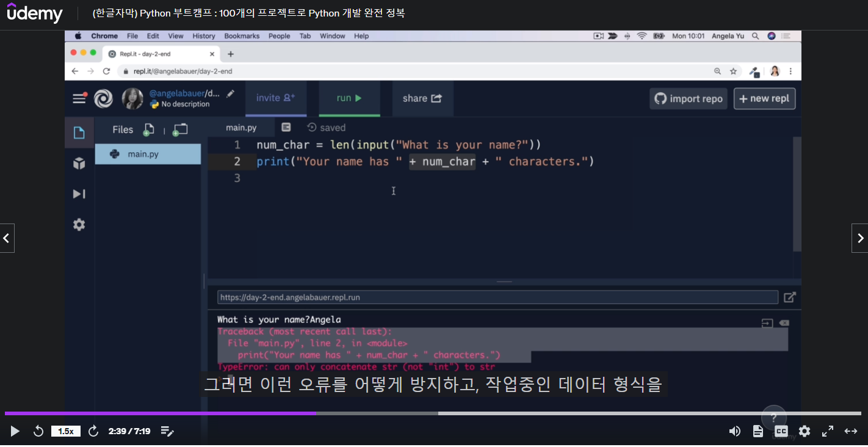Screen dimensions: 868x447
Task: Click the console URL field
Action: click(x=497, y=297)
